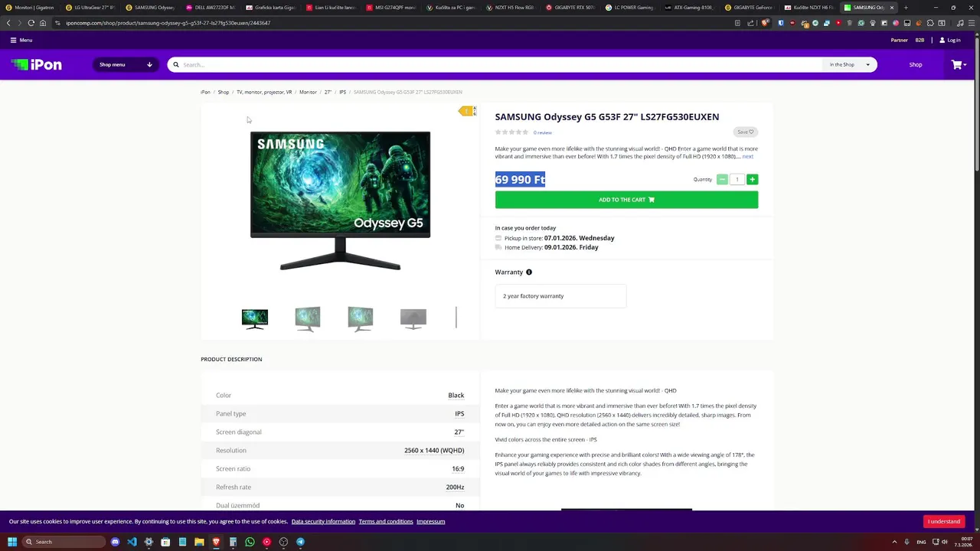Switch to the LC POWER Gaming tab
Image resolution: width=980 pixels, height=551 pixels.
tap(632, 8)
